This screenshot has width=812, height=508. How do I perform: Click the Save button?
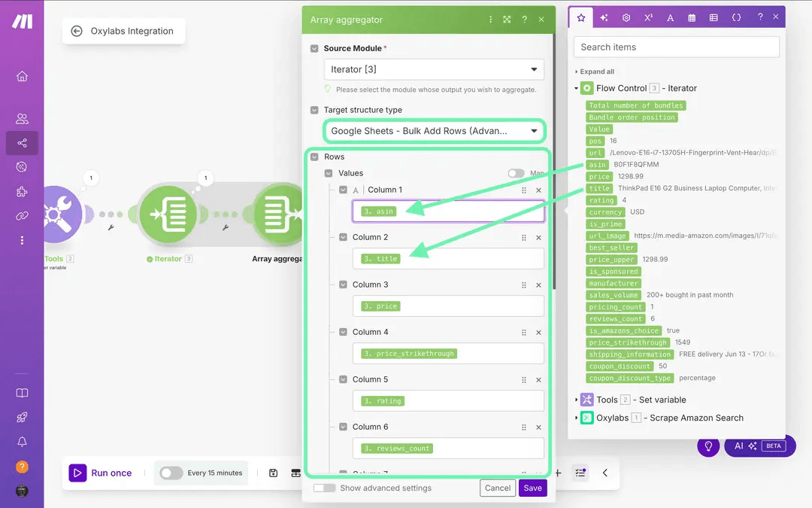click(532, 488)
